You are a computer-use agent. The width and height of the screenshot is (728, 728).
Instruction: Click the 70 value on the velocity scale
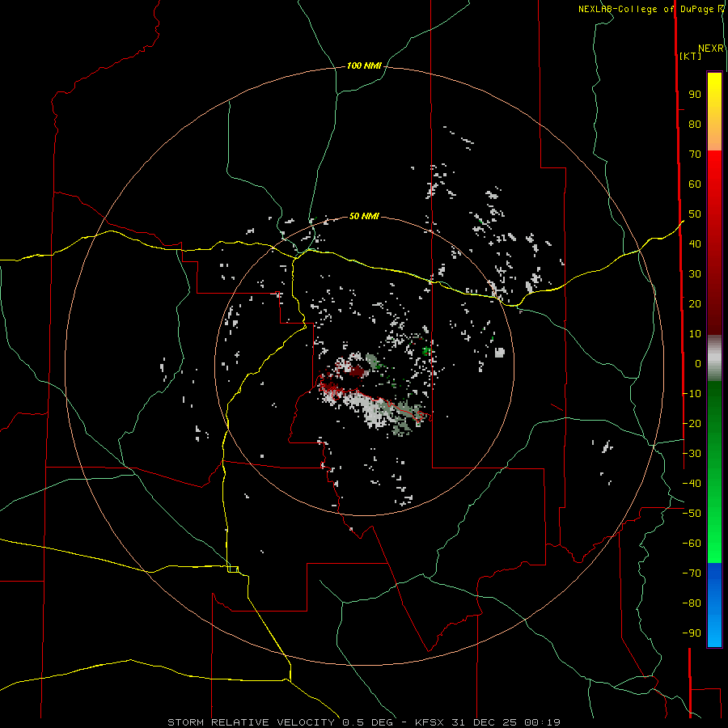pos(695,154)
